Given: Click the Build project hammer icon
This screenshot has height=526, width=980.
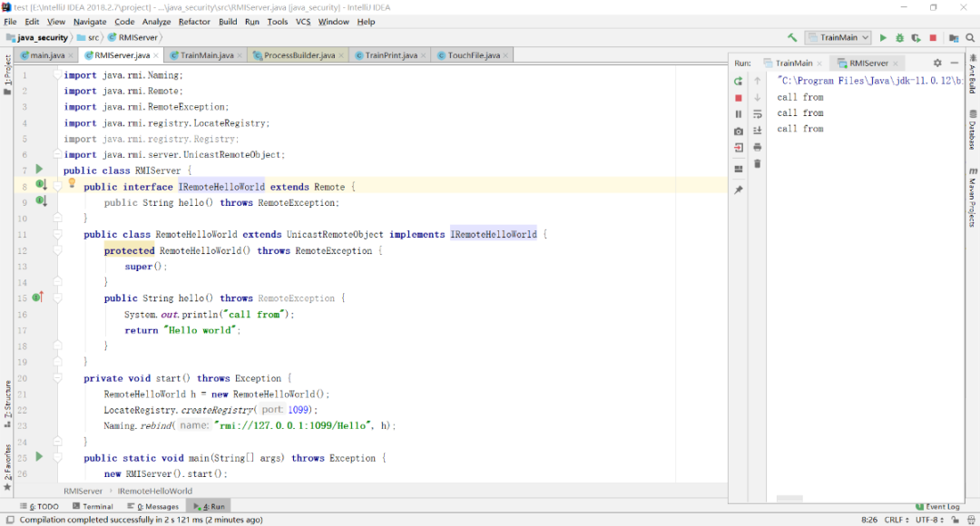Looking at the screenshot, I should coord(792,38).
